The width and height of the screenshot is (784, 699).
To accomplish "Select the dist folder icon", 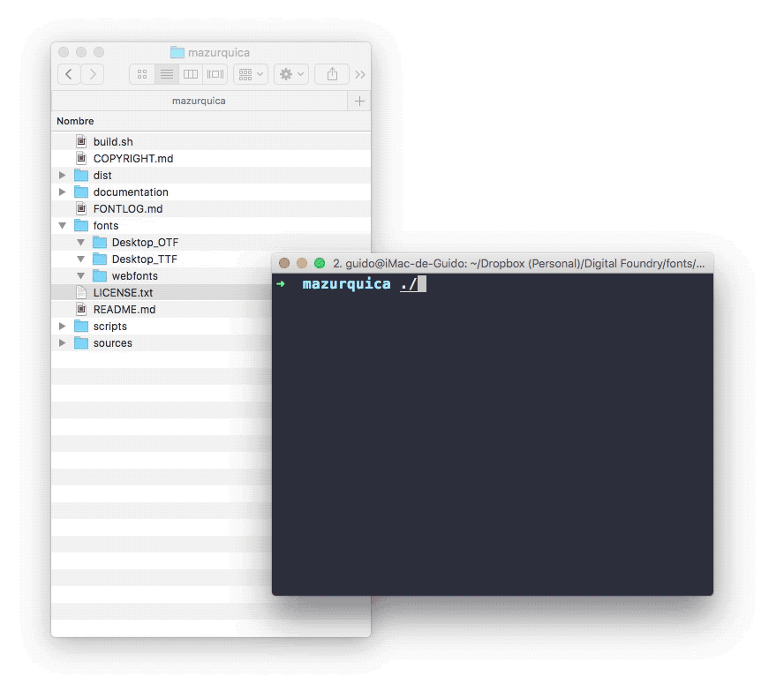I will point(81,176).
